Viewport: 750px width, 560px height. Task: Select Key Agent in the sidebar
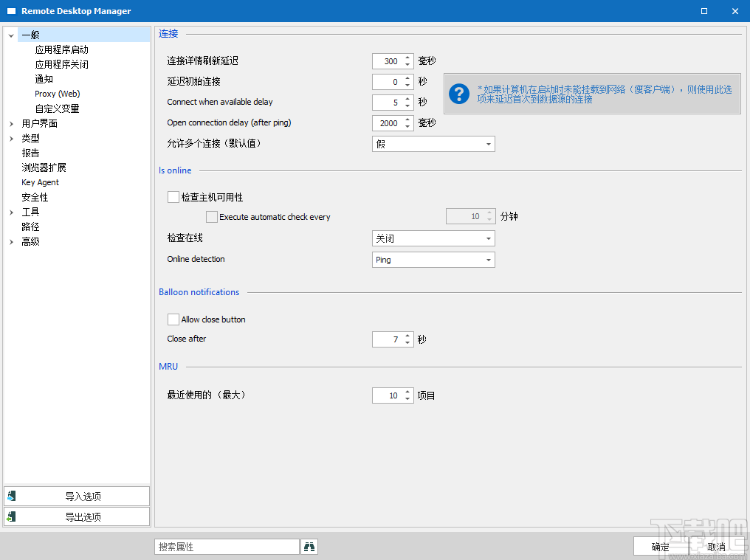click(x=40, y=182)
